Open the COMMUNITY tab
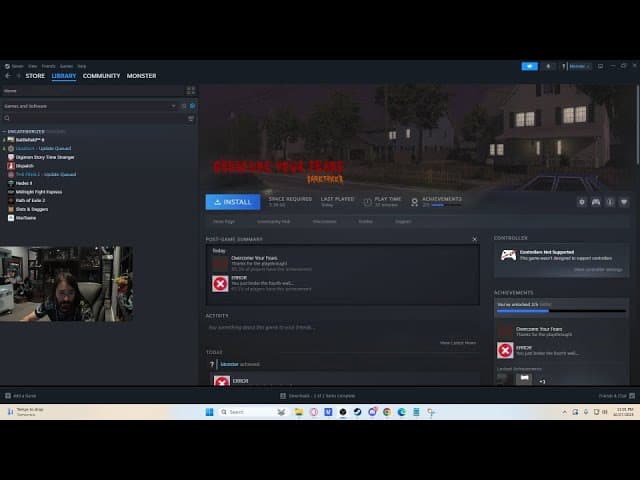The image size is (640, 480). click(101, 76)
